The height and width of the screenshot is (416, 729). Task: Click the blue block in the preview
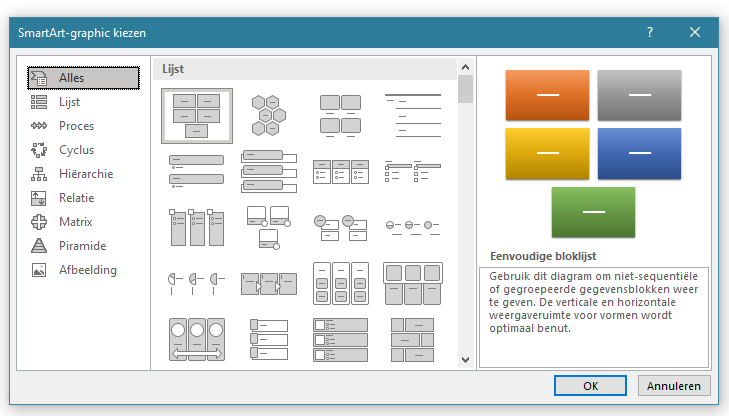639,153
